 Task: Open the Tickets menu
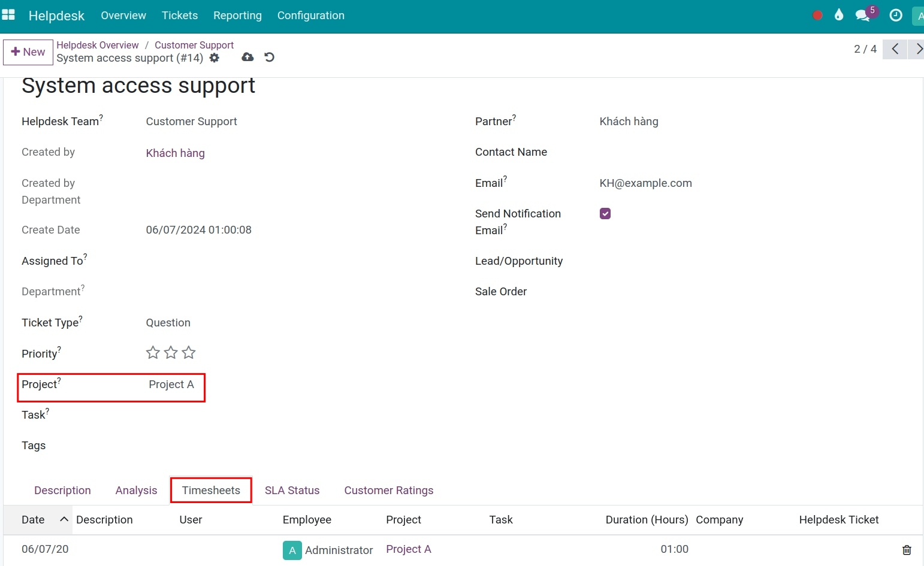(x=180, y=16)
